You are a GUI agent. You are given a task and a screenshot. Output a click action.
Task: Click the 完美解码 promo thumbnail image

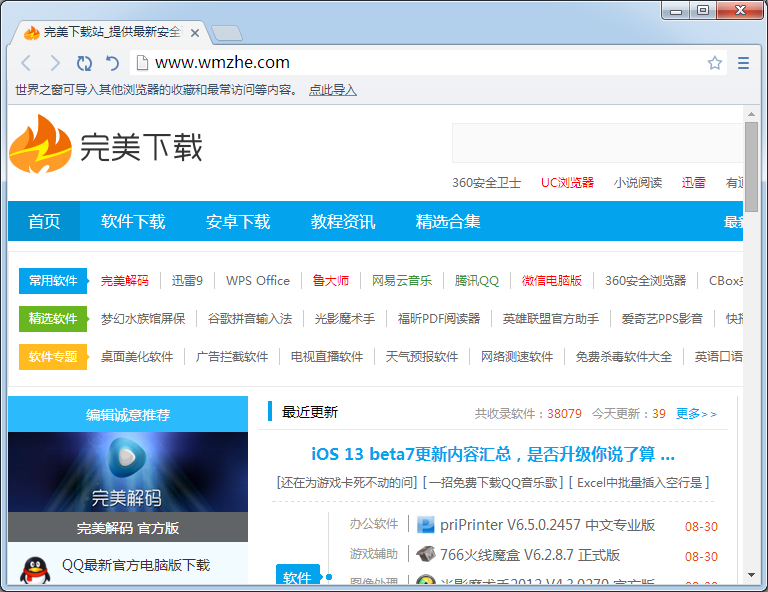[x=127, y=472]
